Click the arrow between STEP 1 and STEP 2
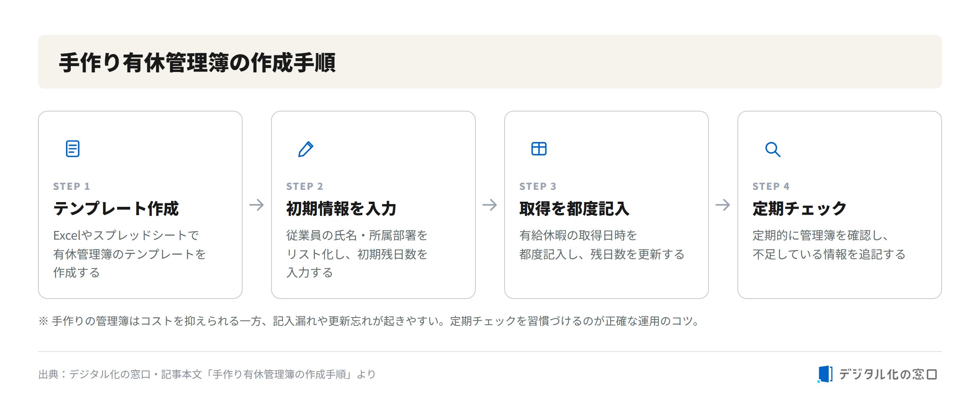 click(257, 205)
